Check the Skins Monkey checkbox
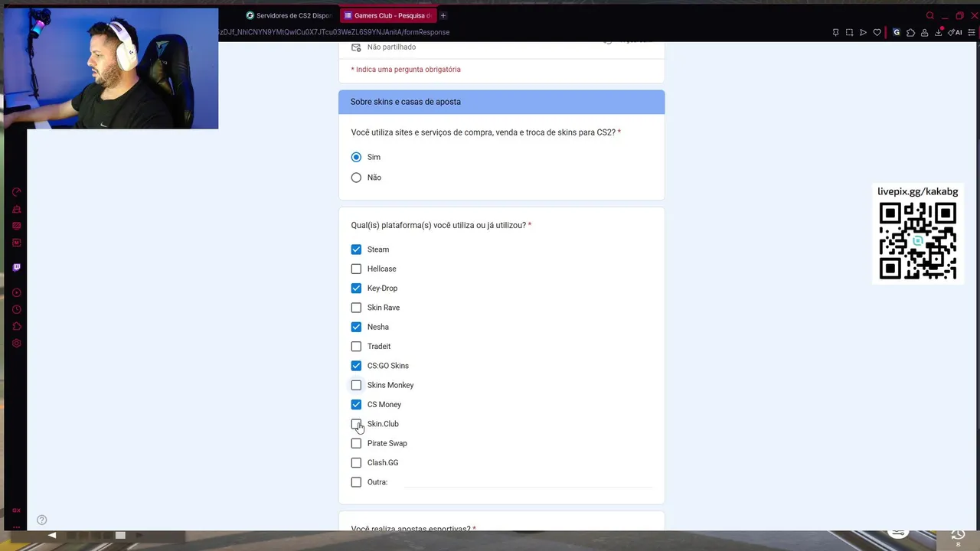The image size is (980, 551). 356,385
